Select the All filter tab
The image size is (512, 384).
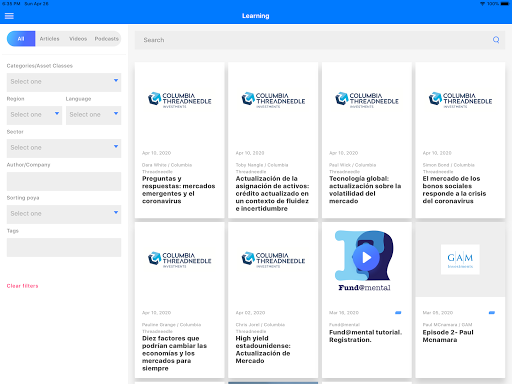(21, 39)
